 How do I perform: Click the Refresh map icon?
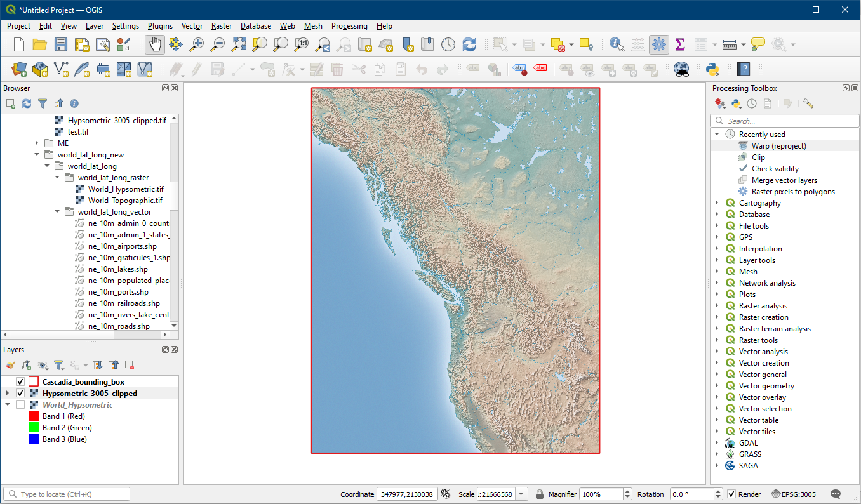469,44
